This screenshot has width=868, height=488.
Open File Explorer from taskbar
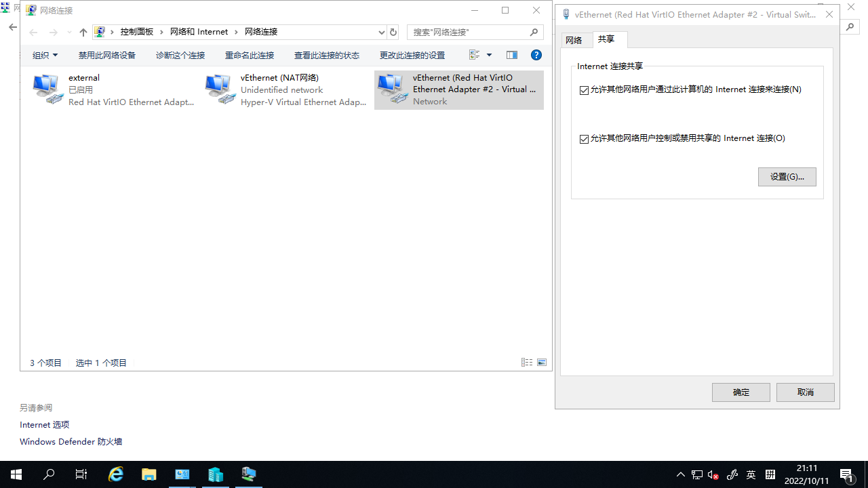149,474
